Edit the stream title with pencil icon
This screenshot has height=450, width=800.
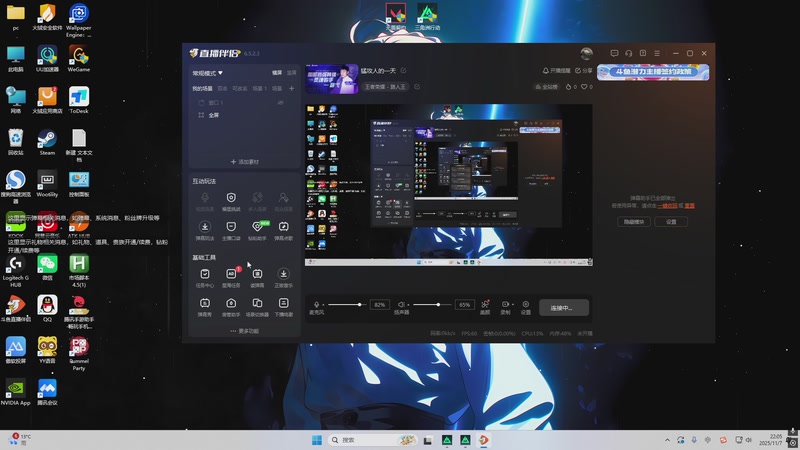(x=404, y=70)
